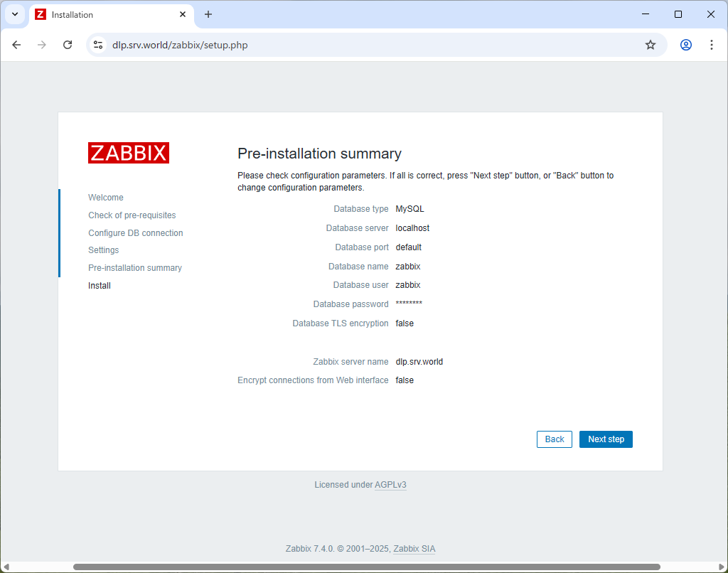Click the grayed forward navigation arrow
The image size is (728, 573).
click(x=42, y=44)
